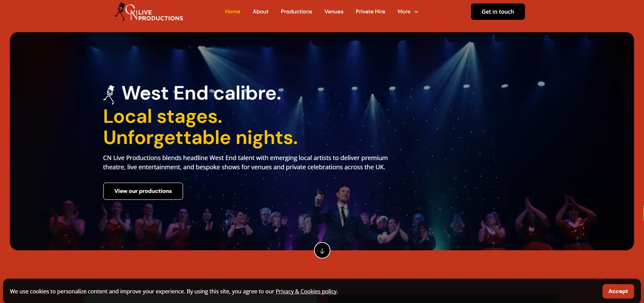Click the CN Live Productions logo
This screenshot has width=644, height=303.
tap(149, 12)
